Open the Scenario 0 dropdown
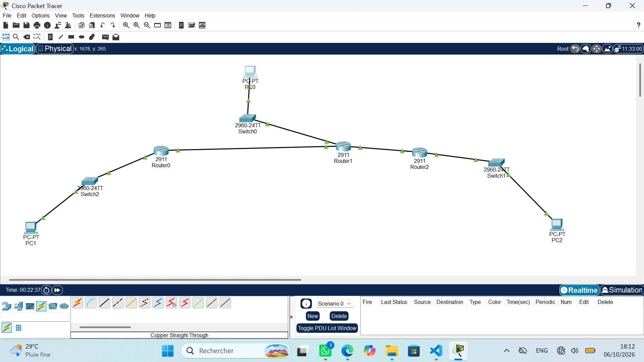The image size is (644, 362). tap(334, 304)
